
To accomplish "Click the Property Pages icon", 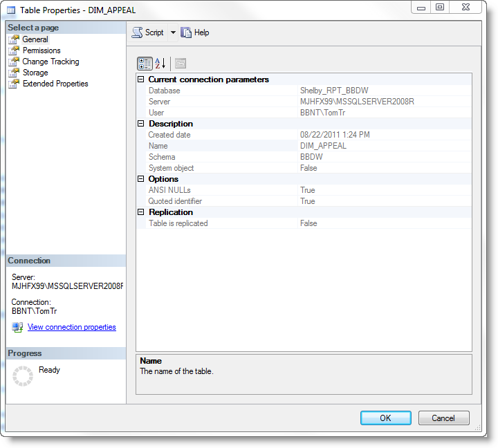I will [180, 64].
